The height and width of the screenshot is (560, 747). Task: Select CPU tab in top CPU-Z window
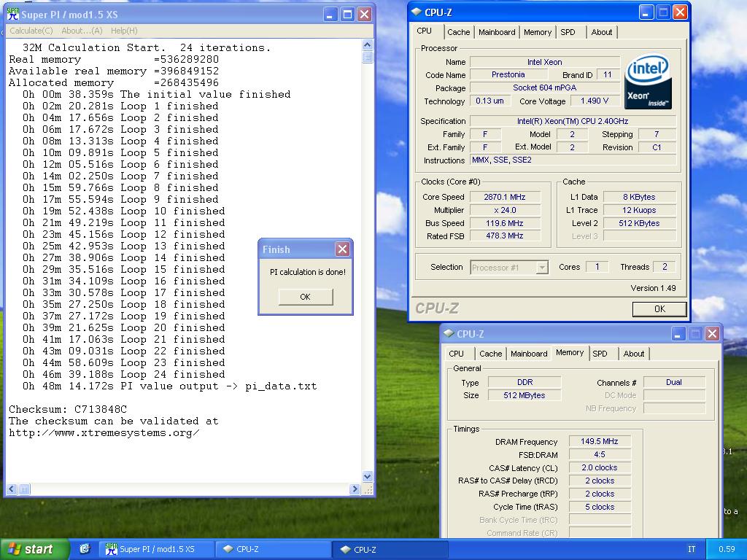424,31
